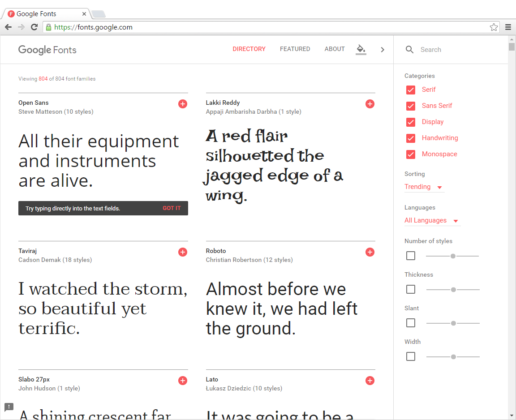Switch to the Directory tab
The image size is (516, 420).
click(x=249, y=49)
